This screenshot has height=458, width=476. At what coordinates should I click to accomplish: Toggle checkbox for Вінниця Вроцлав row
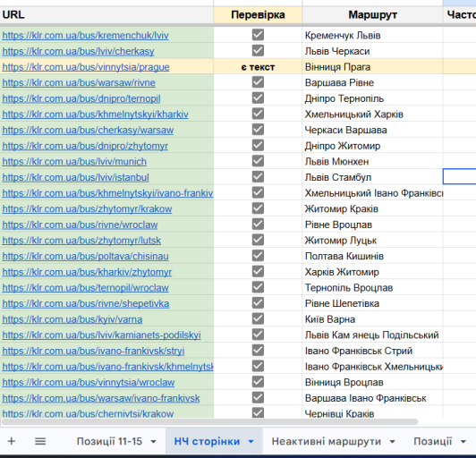coord(258,382)
